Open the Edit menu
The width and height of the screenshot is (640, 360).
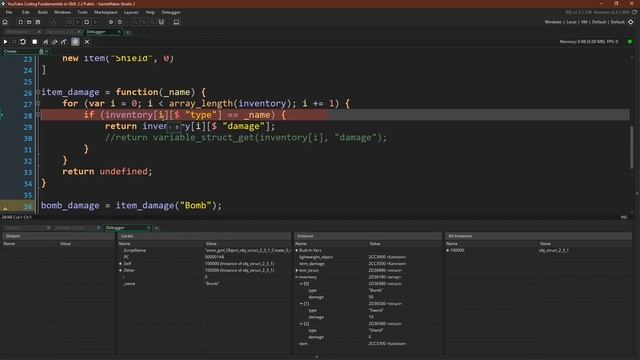pyautogui.click(x=26, y=12)
